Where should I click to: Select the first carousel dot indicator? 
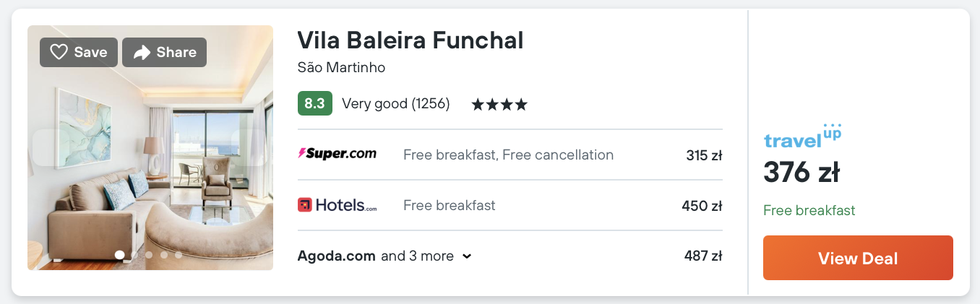point(119,255)
